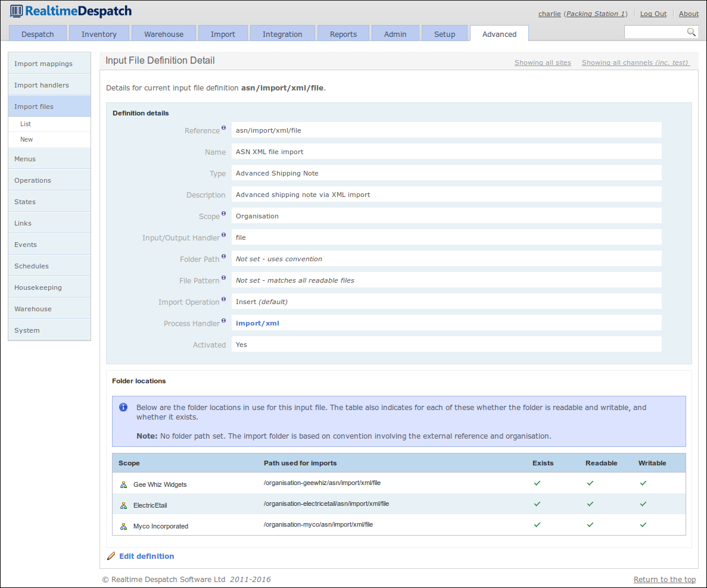The image size is (707, 588).
Task: Click info icon beside Process Handler
Action: (223, 321)
